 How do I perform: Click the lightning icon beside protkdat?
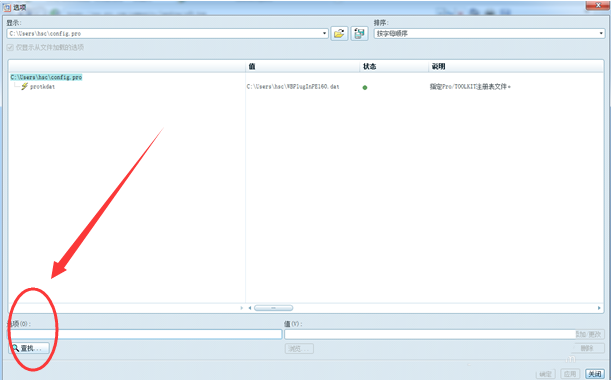(25, 86)
